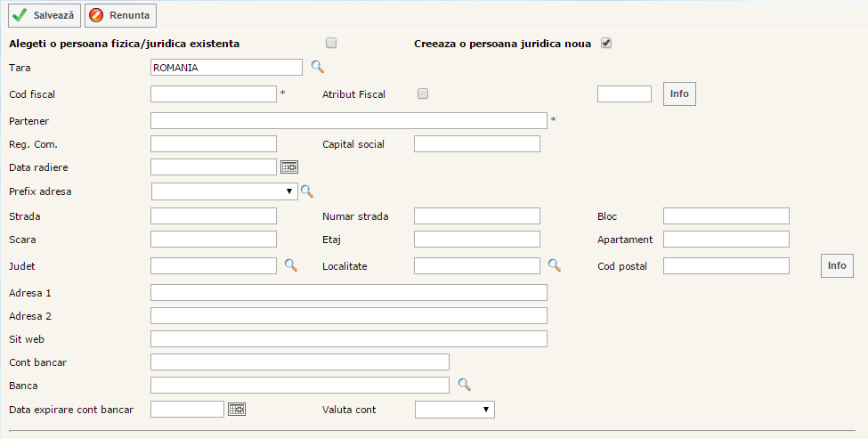Click the Info button beside Cod postal
The width and height of the screenshot is (868, 439).
click(836, 265)
